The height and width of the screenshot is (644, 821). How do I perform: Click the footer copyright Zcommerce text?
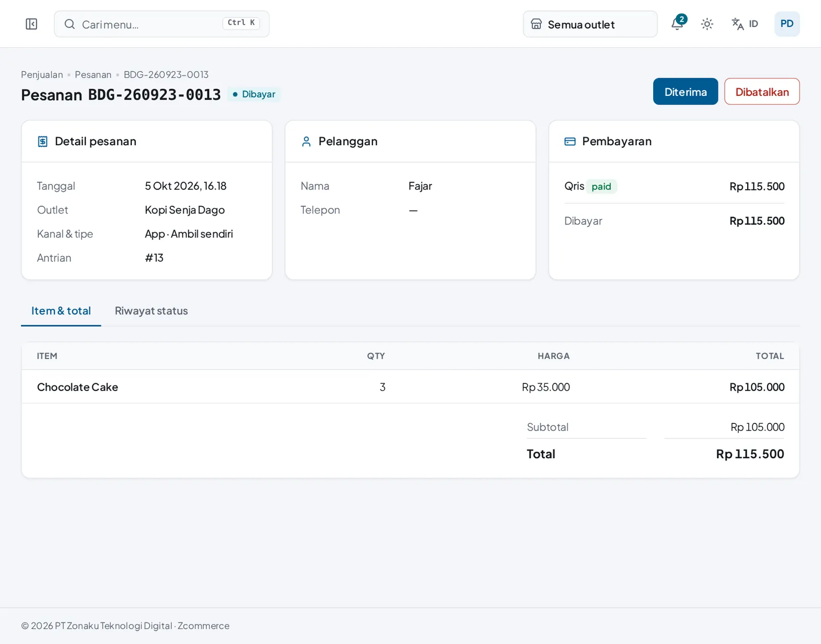pyautogui.click(x=125, y=626)
